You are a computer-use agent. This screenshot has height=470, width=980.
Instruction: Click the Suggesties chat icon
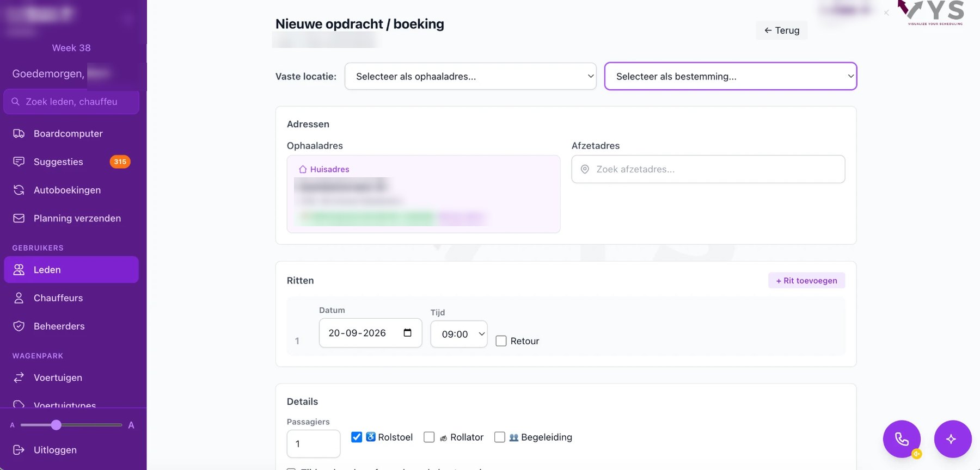19,162
